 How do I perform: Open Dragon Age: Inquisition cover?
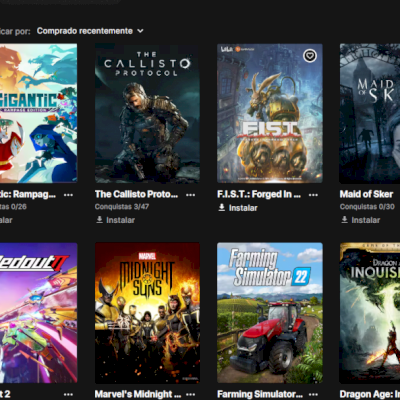pos(370,313)
